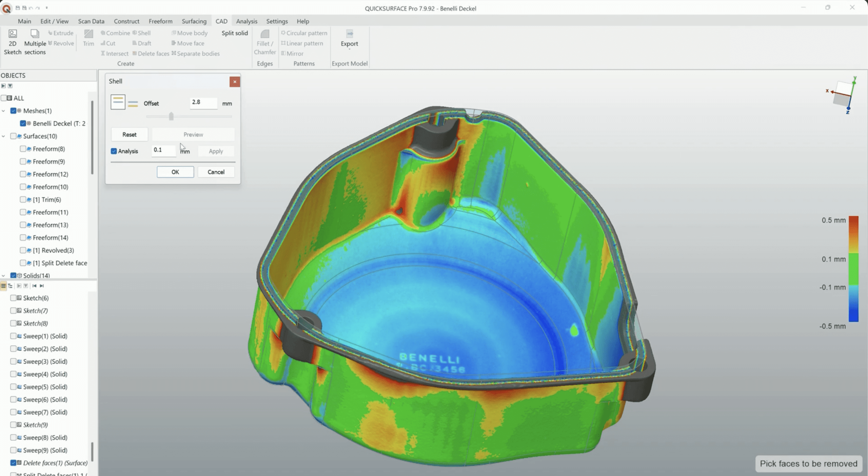Select the second shell offset direction icon
The height and width of the screenshot is (476, 868).
point(133,103)
